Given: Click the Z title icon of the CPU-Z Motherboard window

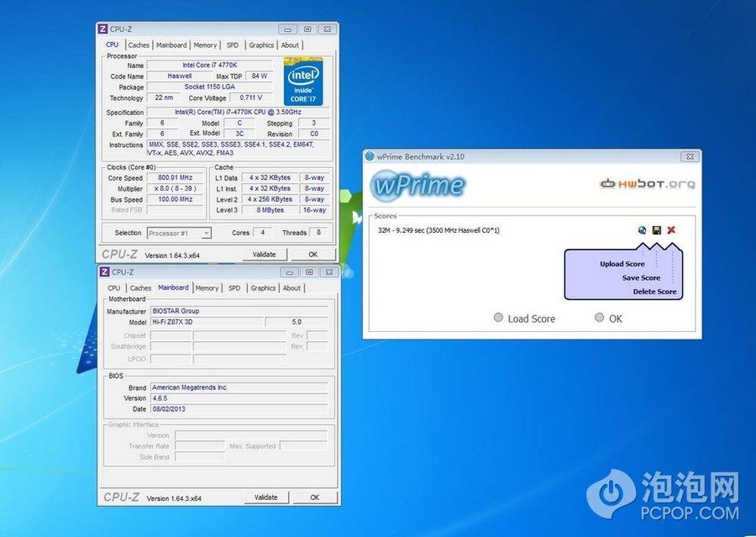Looking at the screenshot, I should pyautogui.click(x=104, y=272).
